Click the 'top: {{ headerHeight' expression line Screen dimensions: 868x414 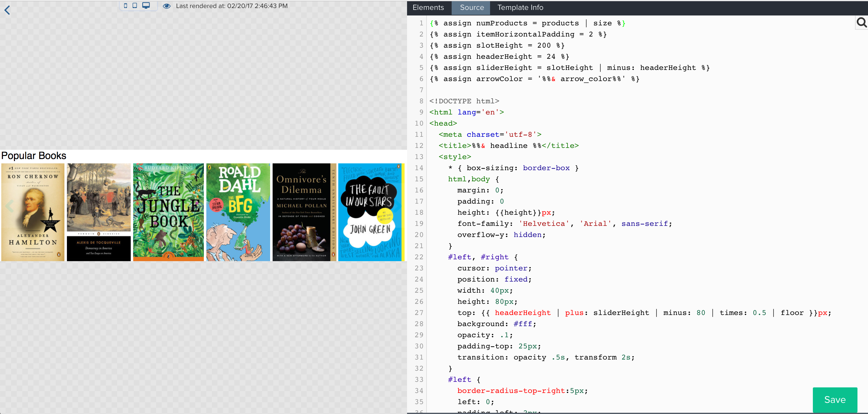(644, 313)
